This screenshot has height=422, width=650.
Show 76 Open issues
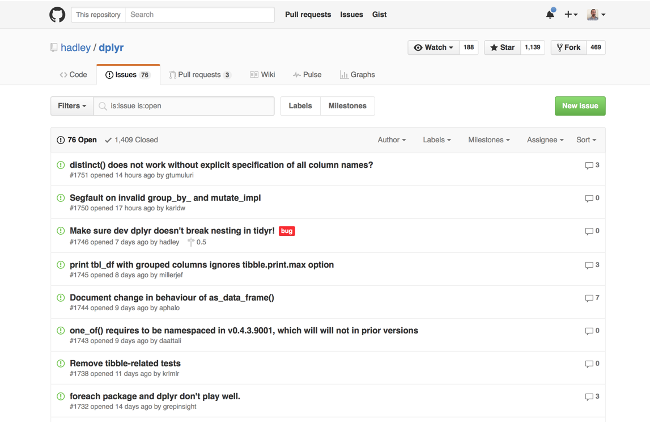(77, 140)
